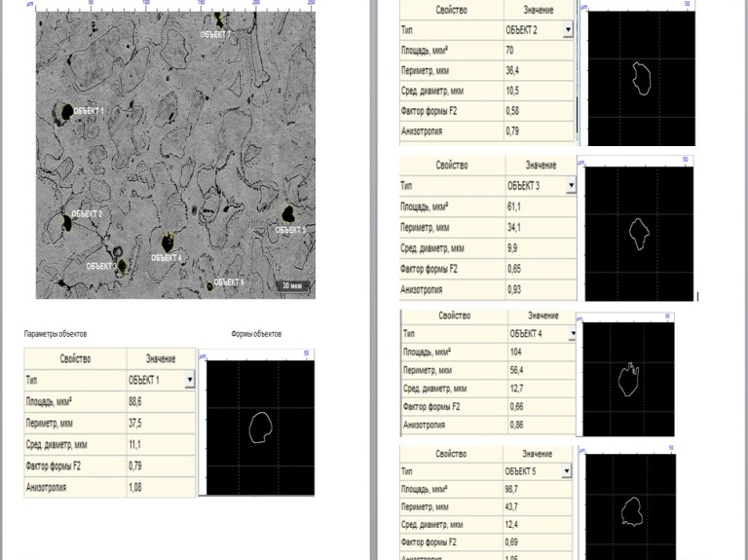Select the ОБЪЕКТ 1 label on the micrograph

tap(89, 111)
